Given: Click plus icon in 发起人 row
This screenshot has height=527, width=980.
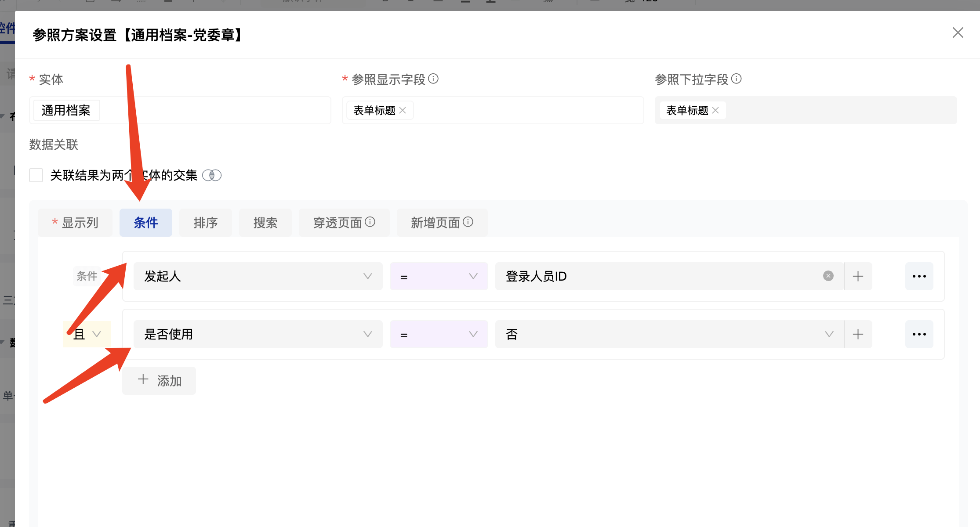Looking at the screenshot, I should tap(858, 276).
